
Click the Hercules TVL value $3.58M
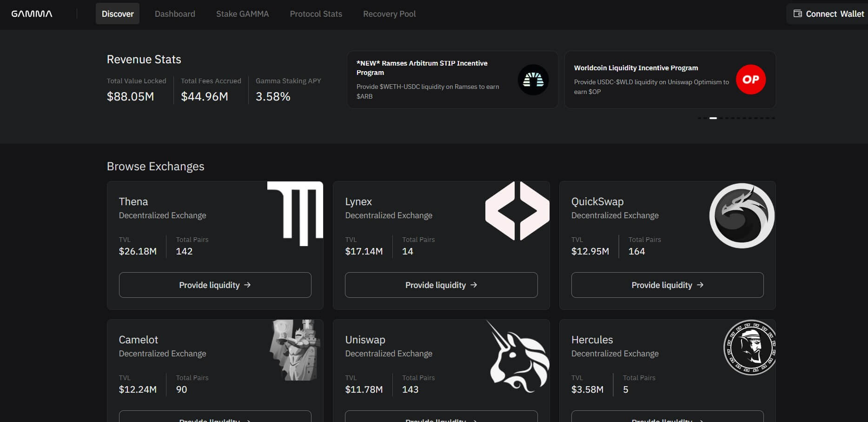(587, 389)
